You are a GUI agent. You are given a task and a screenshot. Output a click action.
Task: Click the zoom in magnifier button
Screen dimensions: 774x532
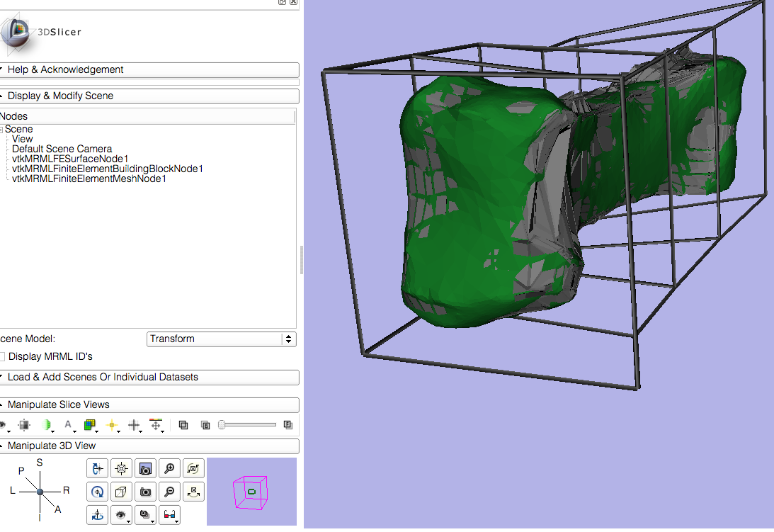[169, 468]
